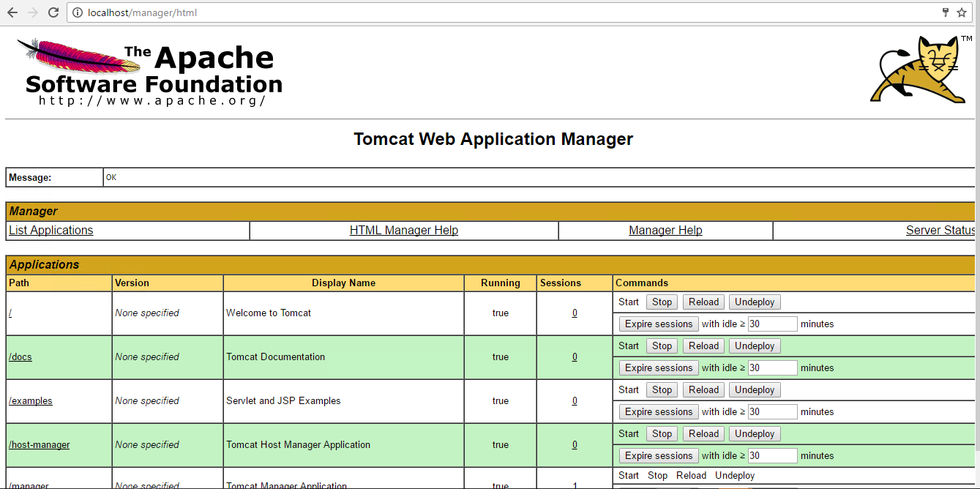This screenshot has height=489, width=980.
Task: Click the idle minutes field for /docs
Action: 772,367
